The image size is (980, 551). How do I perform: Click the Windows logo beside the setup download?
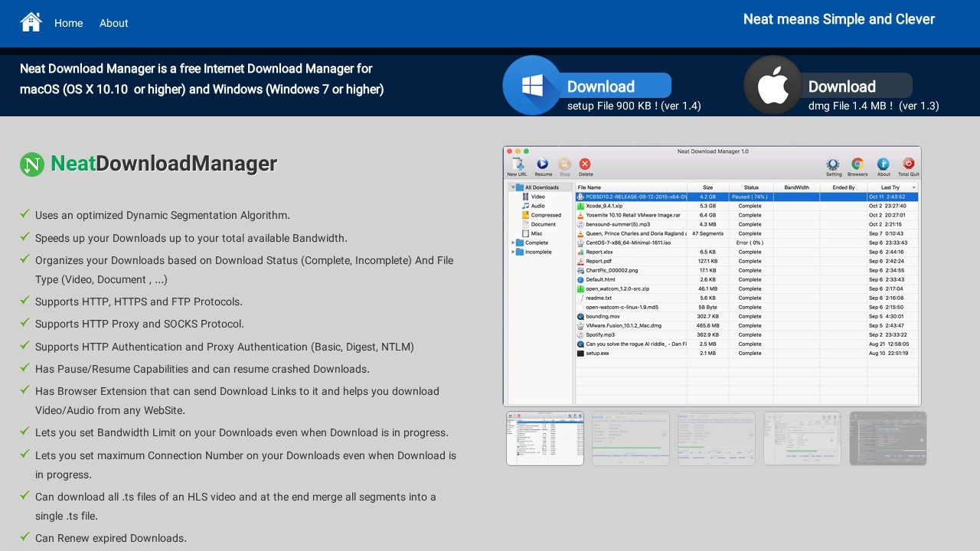point(532,84)
